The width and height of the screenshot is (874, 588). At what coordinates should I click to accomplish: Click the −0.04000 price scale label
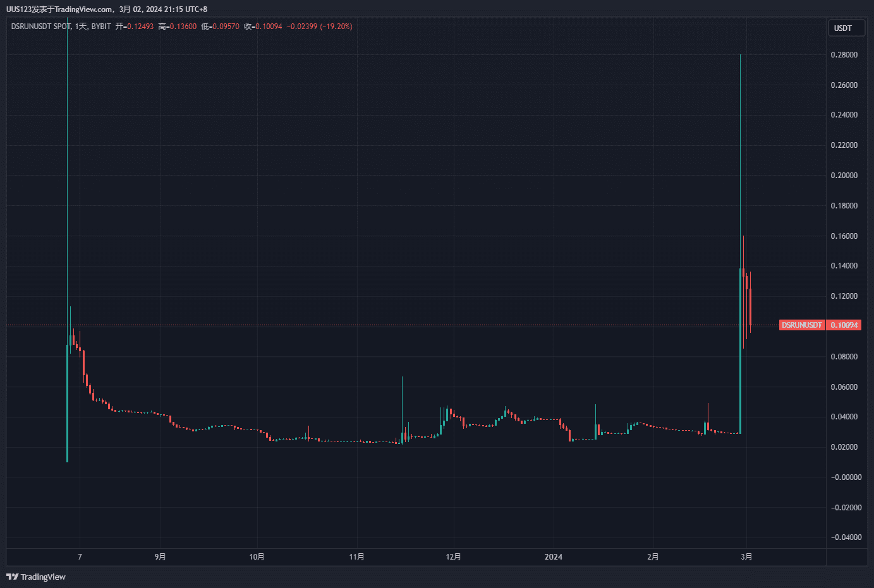click(846, 537)
